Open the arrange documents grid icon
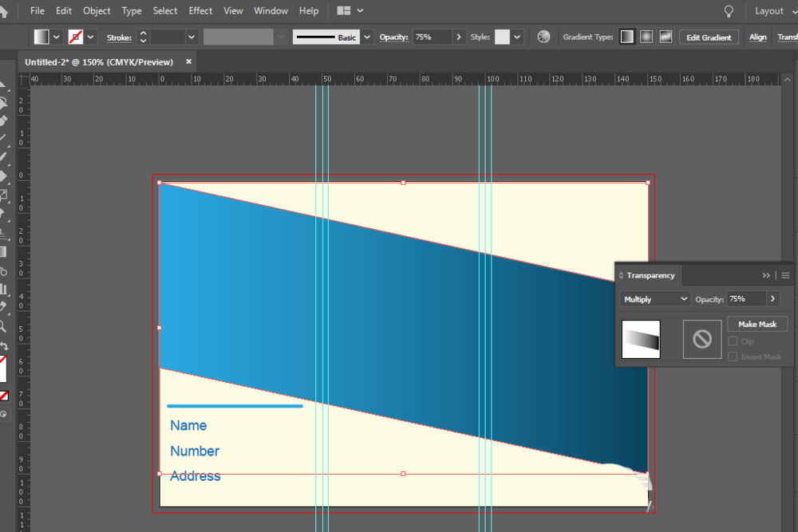Image resolution: width=798 pixels, height=532 pixels. [344, 10]
